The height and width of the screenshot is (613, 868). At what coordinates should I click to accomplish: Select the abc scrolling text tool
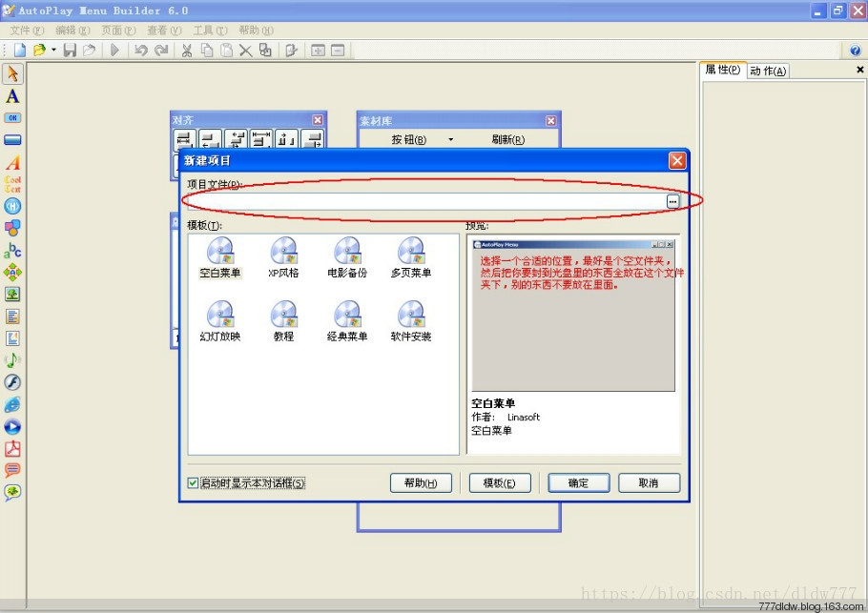(x=12, y=251)
